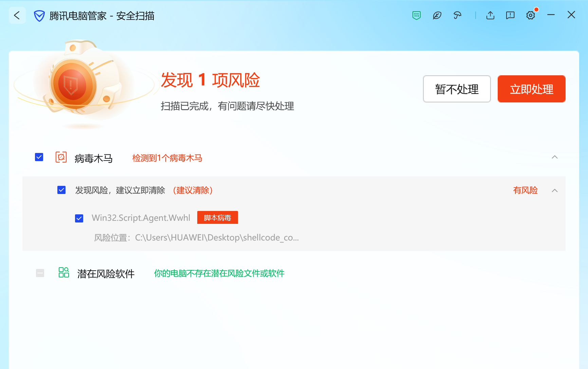Click the 暂不处理 button

[x=457, y=89]
